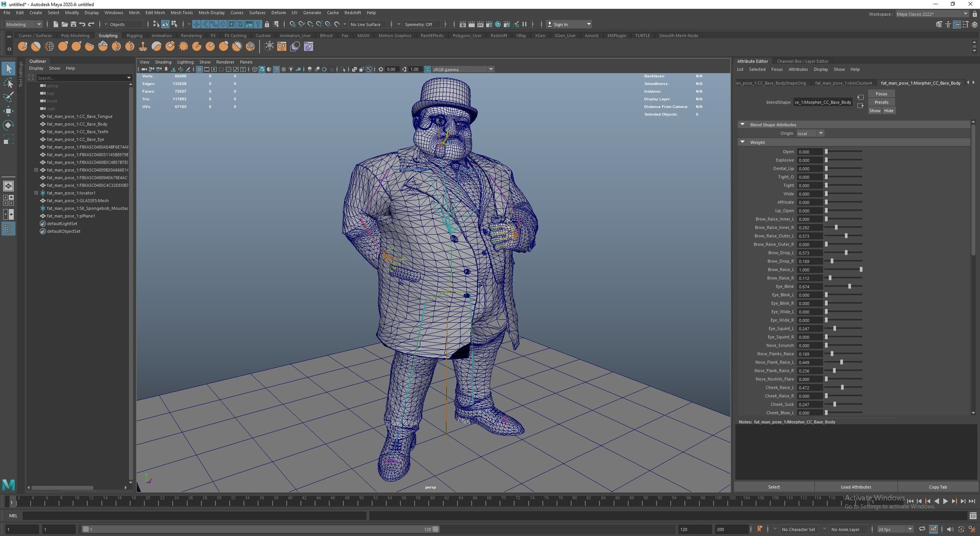Screen dimensions: 980x536
Task: Toggle the color management ON button
Action: (x=427, y=69)
